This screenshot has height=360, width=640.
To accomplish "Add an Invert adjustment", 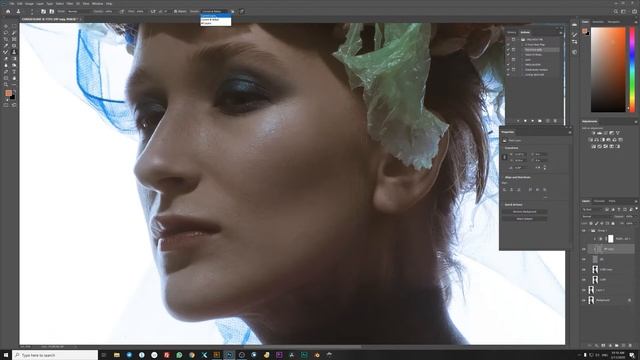I will (x=593, y=146).
